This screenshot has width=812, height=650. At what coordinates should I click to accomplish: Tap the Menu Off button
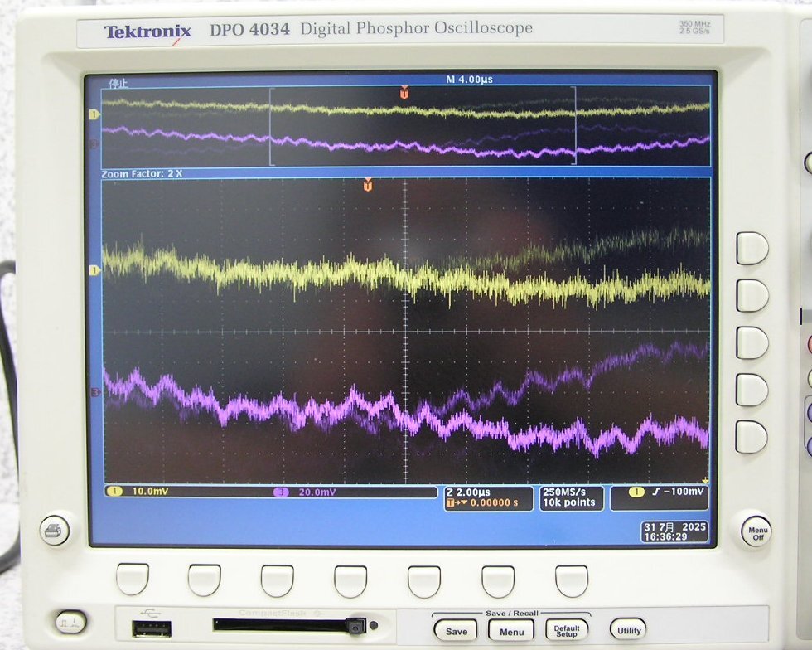pyautogui.click(x=756, y=531)
